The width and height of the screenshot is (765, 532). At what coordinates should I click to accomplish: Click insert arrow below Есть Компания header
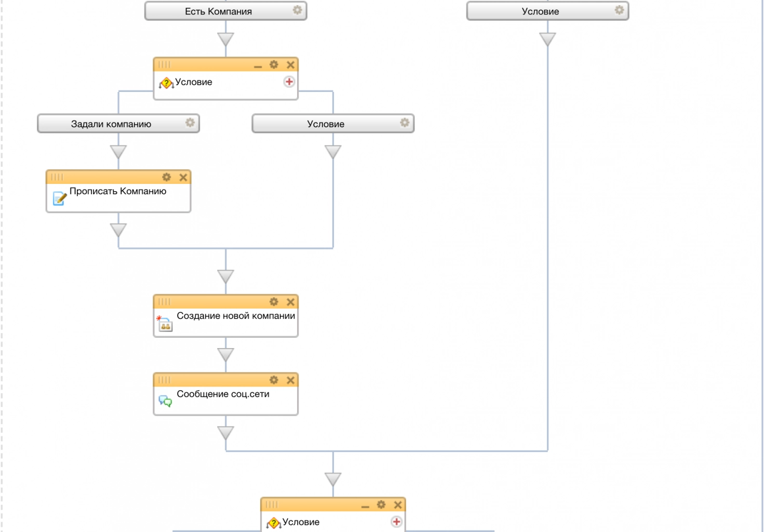tap(225, 39)
